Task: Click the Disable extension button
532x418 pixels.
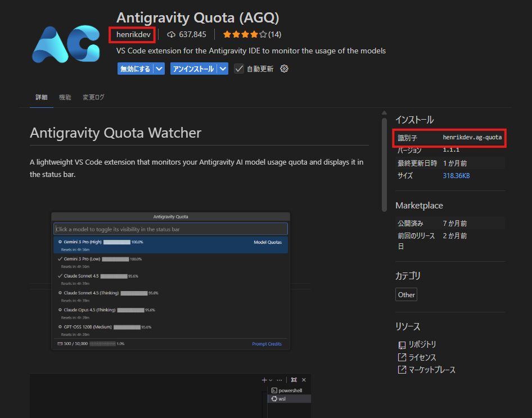Action: point(136,69)
